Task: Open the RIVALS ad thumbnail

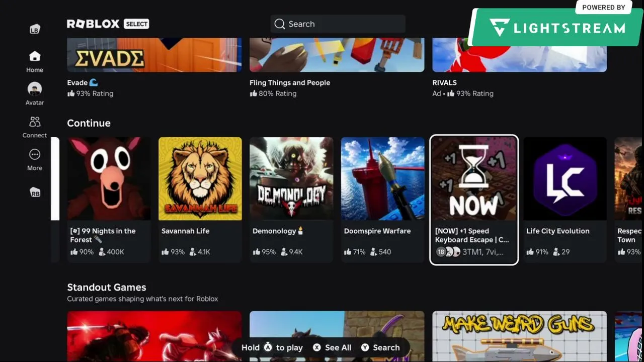Action: 520,55
